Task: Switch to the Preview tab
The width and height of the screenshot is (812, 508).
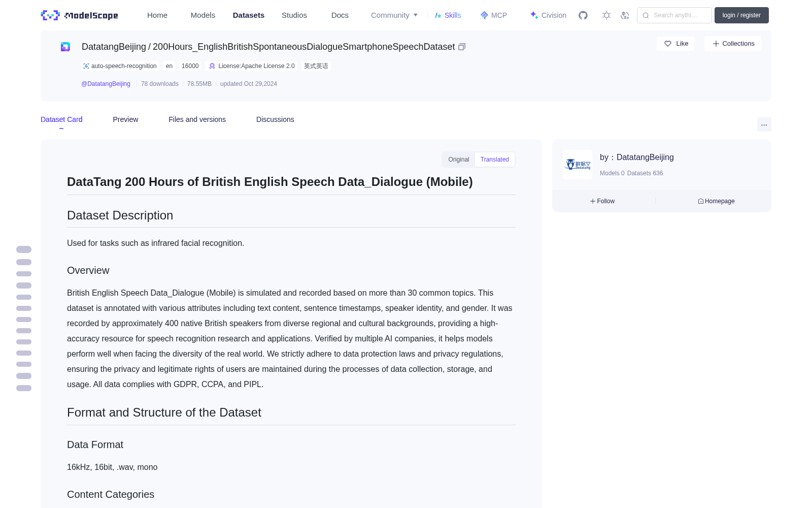Action: pyautogui.click(x=125, y=119)
